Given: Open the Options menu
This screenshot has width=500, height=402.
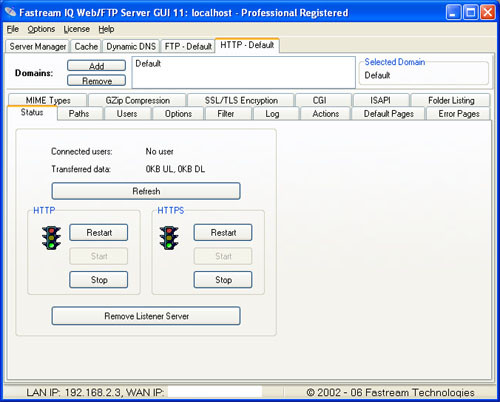Looking at the screenshot, I should coord(41,29).
